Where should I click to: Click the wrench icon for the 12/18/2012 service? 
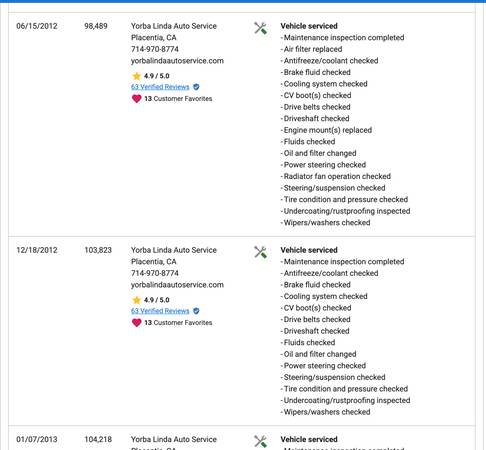260,252
